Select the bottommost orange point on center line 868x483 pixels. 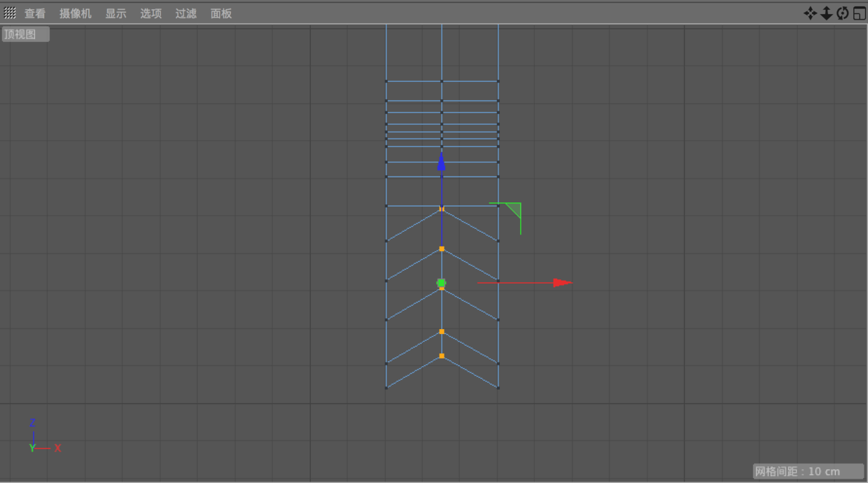coord(442,356)
